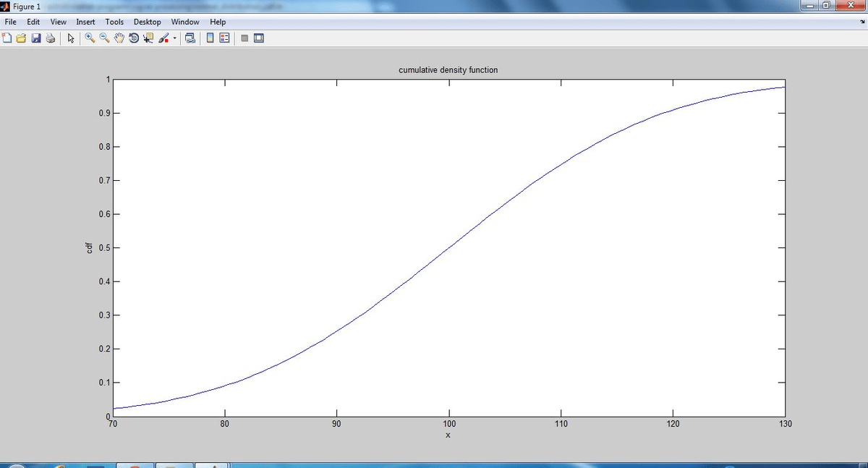Viewport: 868px width, 468px height.
Task: Open the Tools menu
Action: point(114,22)
